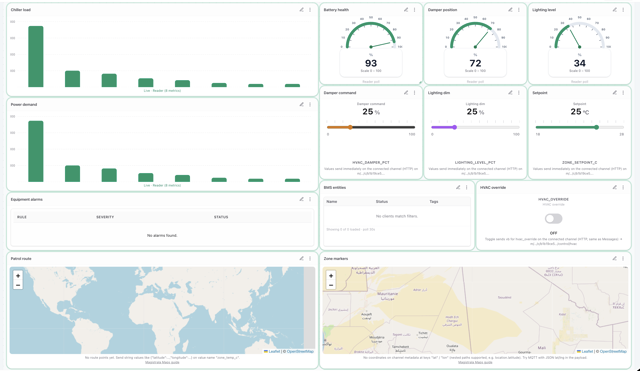The width and height of the screenshot is (640, 371).
Task: Open the Damper command options menu
Action: 414,93
